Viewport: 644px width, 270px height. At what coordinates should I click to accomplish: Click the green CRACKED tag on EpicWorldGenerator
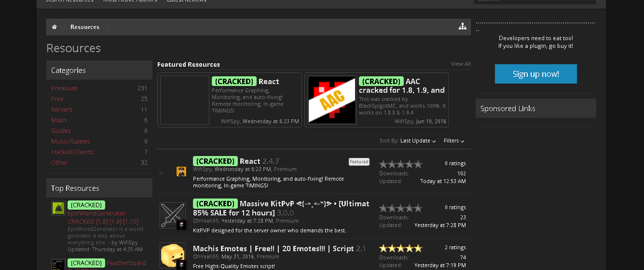tap(86, 205)
